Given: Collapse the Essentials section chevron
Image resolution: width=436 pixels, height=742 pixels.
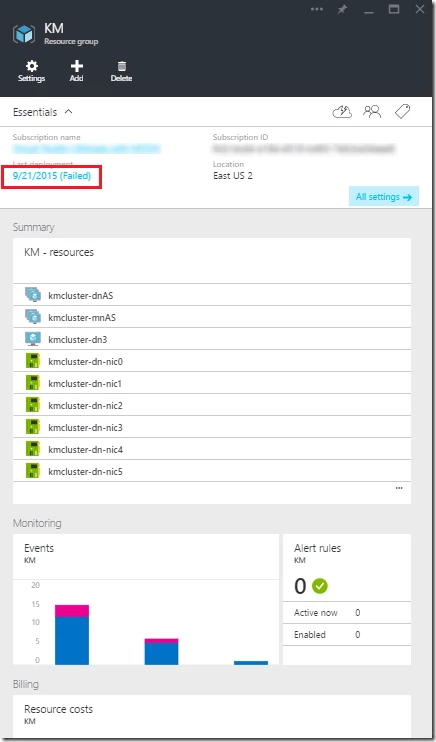Looking at the screenshot, I should (x=69, y=112).
